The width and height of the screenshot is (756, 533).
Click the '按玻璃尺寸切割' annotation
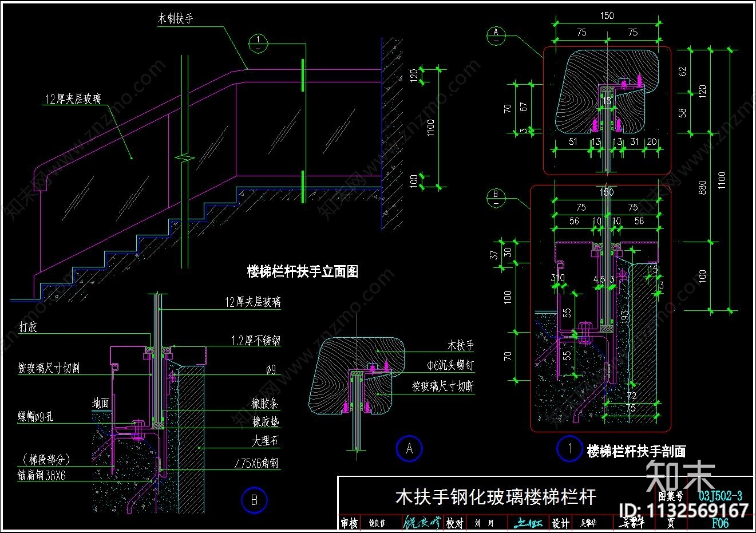click(x=49, y=368)
